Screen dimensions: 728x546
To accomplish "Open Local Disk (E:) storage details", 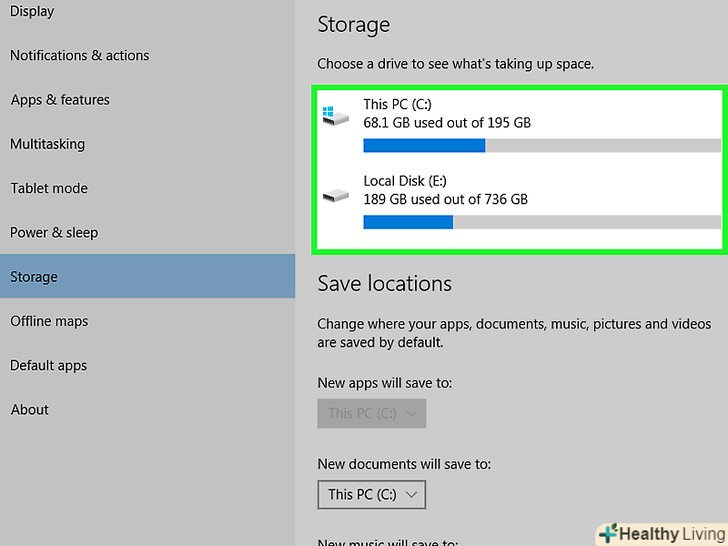I will 445,190.
